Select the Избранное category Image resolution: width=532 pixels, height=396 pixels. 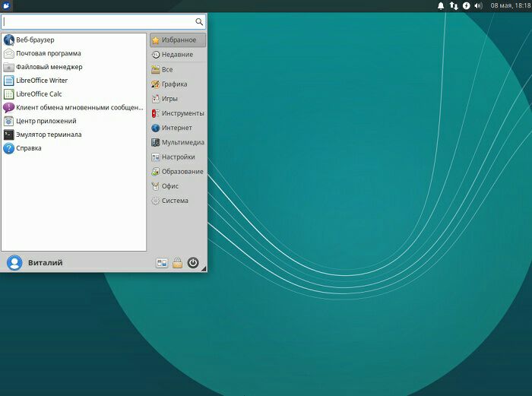click(x=178, y=40)
